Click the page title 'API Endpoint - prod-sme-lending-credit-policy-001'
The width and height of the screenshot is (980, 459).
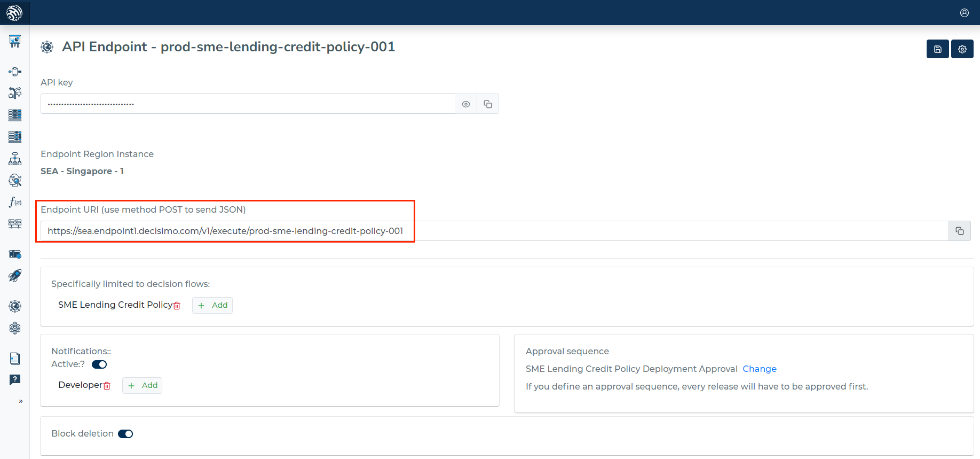click(228, 47)
